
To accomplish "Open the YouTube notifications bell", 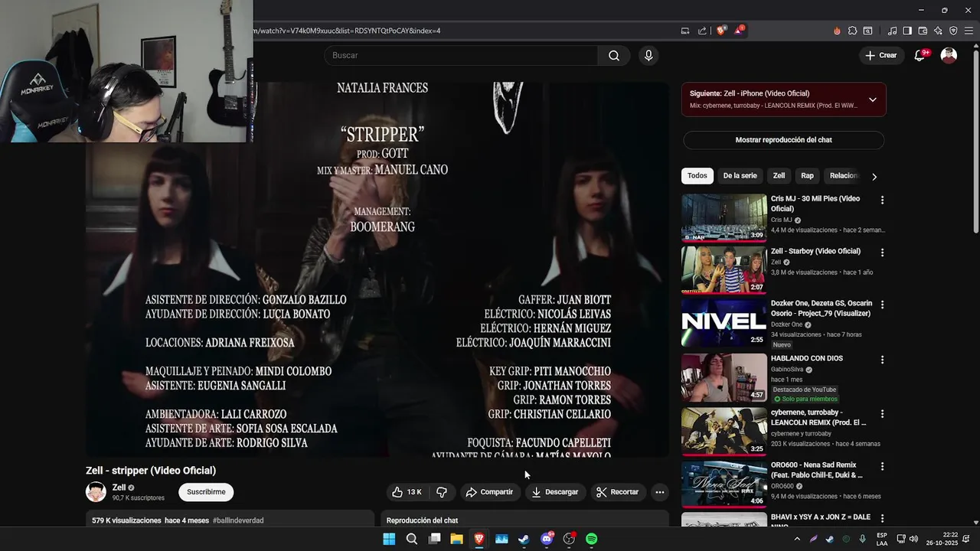I will [920, 55].
